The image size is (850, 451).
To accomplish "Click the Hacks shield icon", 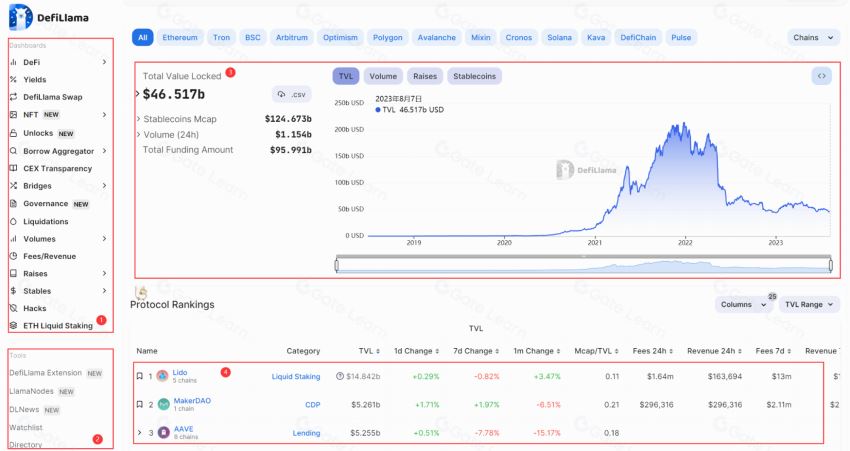I will (13, 308).
